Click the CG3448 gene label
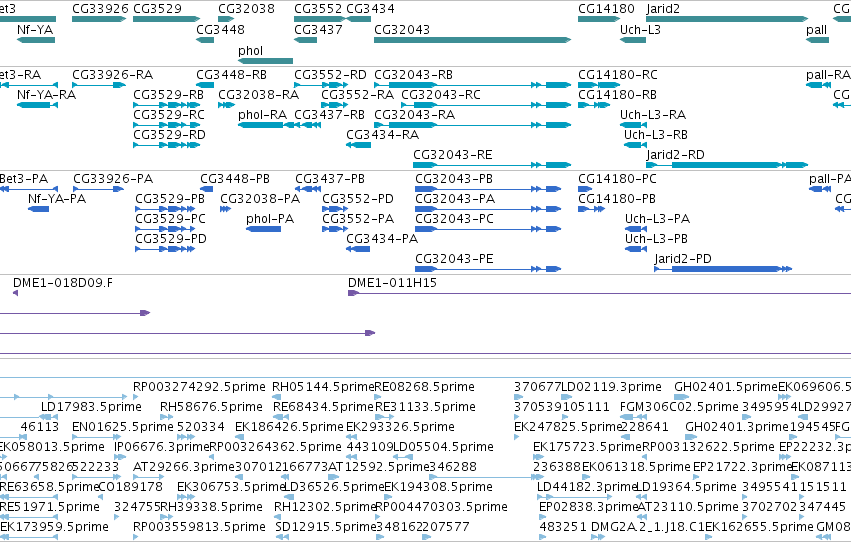 click(220, 29)
